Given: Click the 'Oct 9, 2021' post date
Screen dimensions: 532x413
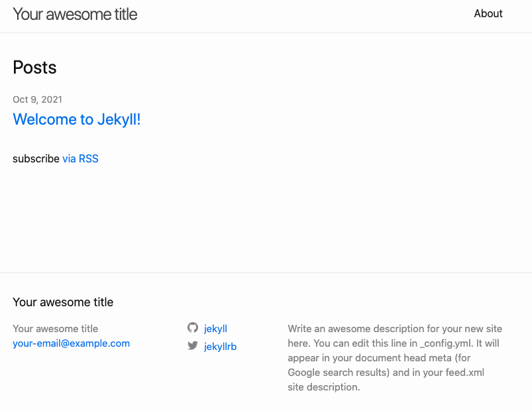Looking at the screenshot, I should click(37, 99).
